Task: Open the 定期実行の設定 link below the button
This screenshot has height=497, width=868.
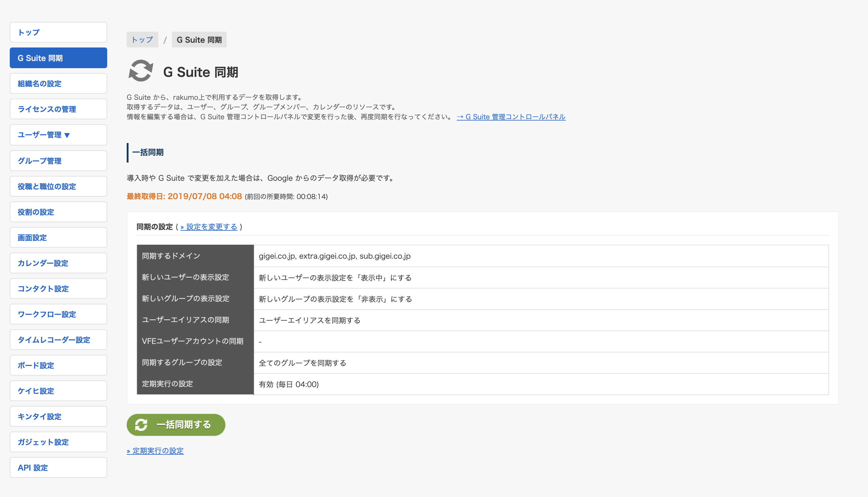Action: (155, 451)
